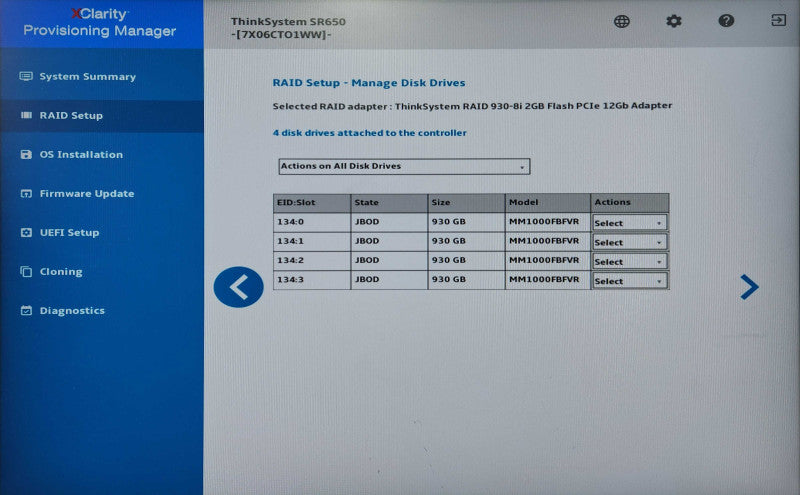Click the exit icon in header

click(778, 20)
